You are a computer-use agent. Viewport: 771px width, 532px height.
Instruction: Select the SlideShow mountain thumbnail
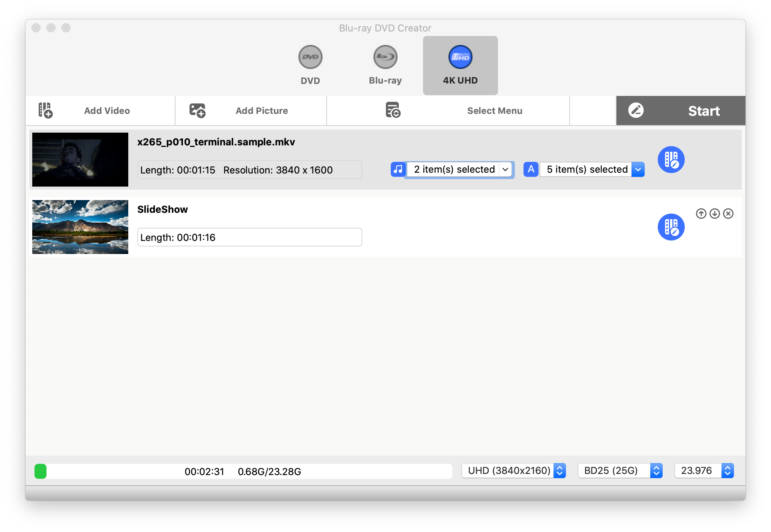click(x=80, y=227)
